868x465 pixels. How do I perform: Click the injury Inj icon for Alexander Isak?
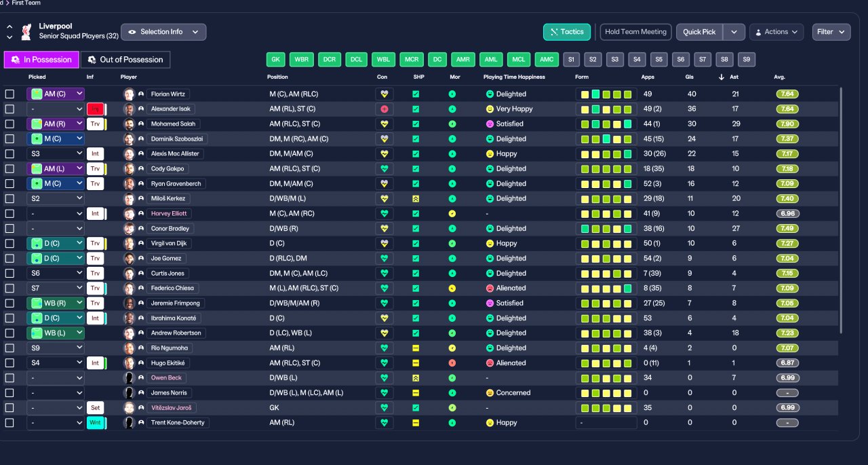pos(95,109)
